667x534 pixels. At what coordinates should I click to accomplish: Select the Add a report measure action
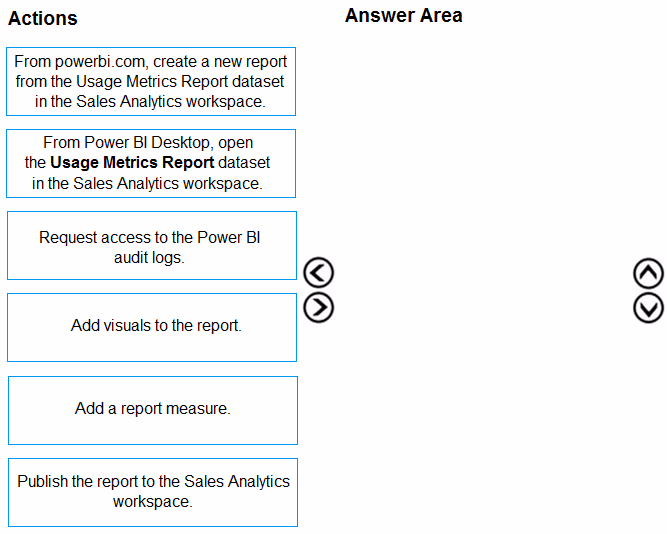pyautogui.click(x=153, y=410)
